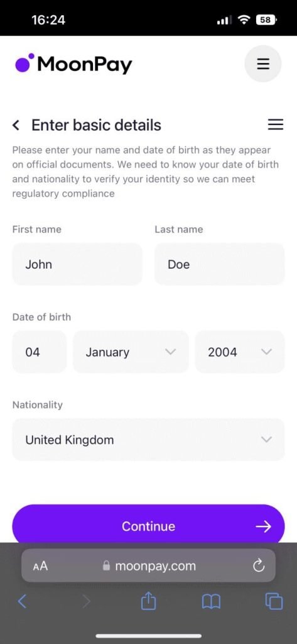Viewport: 297px width, 644px height.
Task: Open the round hamburger menu beside MoonPay logo
Action: [263, 64]
